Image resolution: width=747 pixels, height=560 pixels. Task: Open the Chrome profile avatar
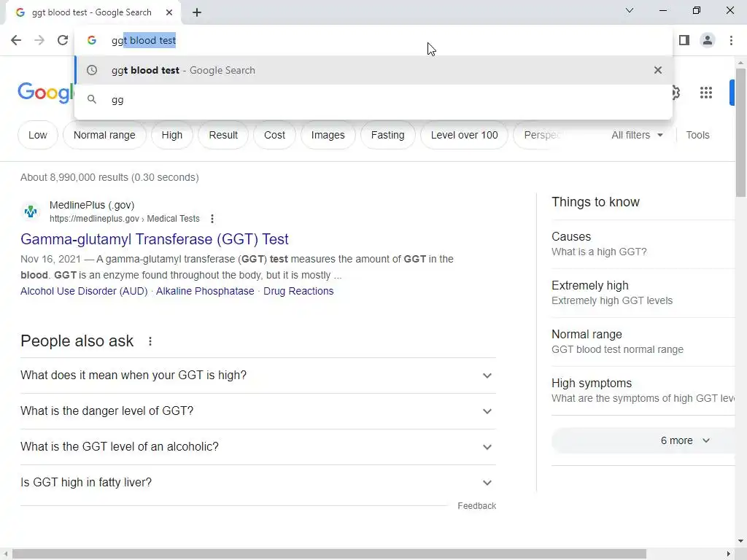[708, 40]
